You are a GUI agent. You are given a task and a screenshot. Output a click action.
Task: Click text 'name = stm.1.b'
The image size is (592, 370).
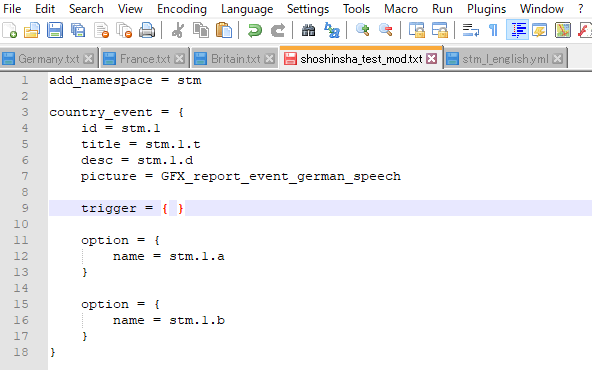pyautogui.click(x=169, y=321)
